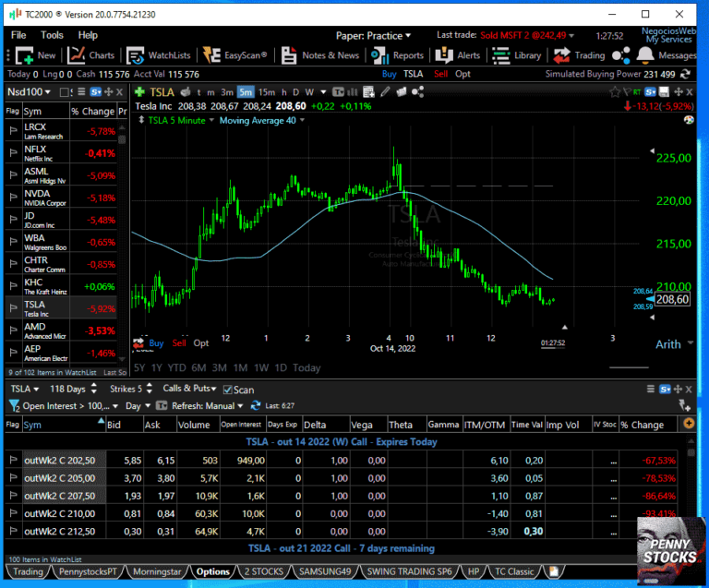Image resolution: width=709 pixels, height=588 pixels.
Task: Switch to the Morningstar tab
Action: [x=157, y=571]
